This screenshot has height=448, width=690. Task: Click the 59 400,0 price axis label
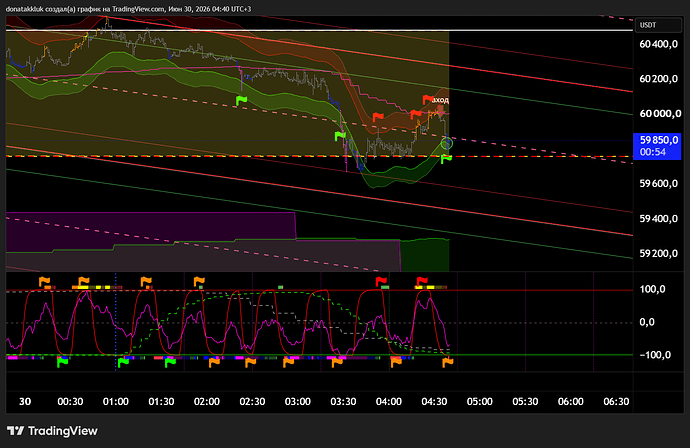click(x=658, y=219)
